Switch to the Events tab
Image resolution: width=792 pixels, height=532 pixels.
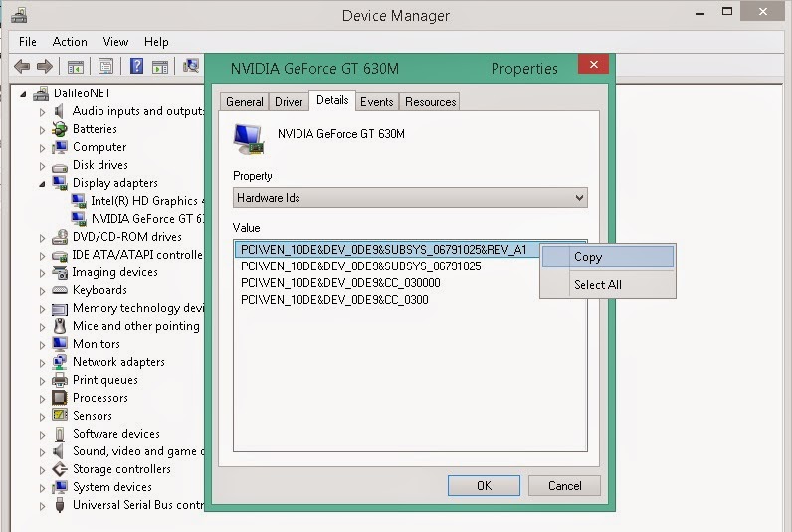click(x=377, y=102)
